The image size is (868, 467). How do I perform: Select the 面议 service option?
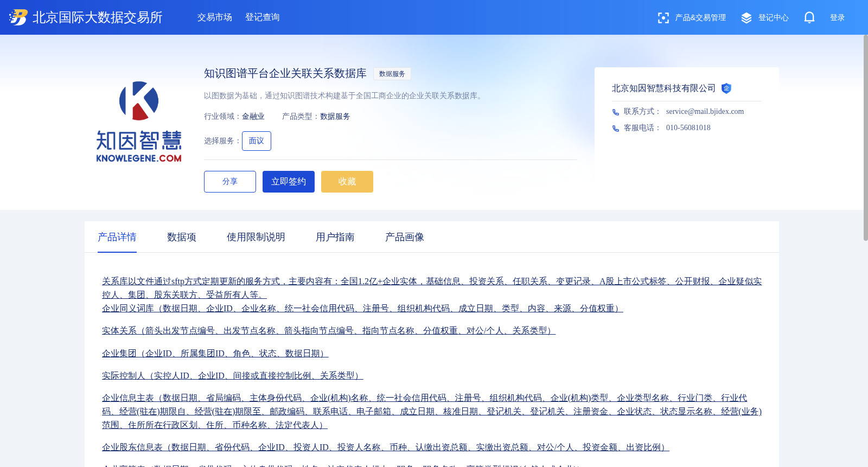click(x=257, y=141)
